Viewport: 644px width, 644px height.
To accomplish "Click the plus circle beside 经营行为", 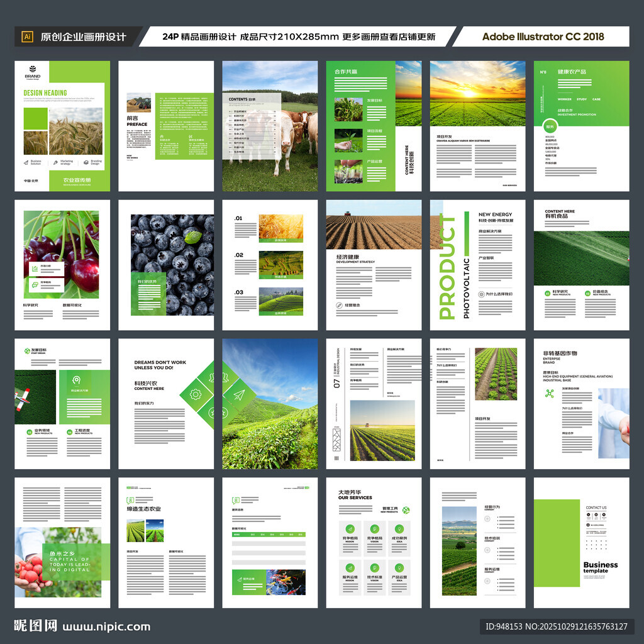I will pyautogui.click(x=487, y=519).
